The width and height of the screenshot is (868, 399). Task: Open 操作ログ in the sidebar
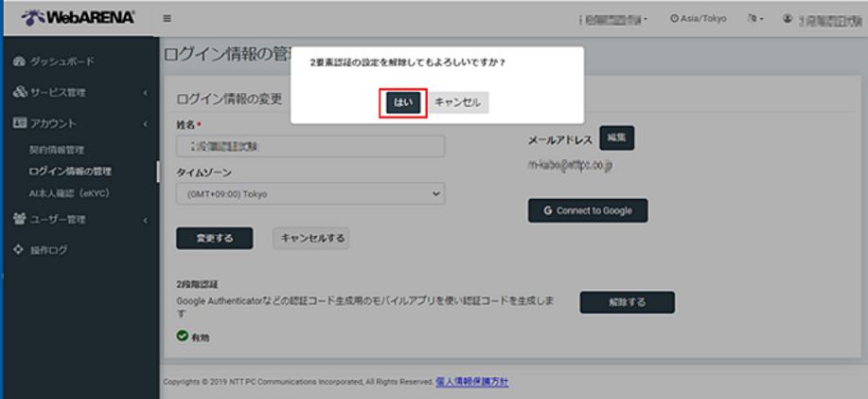point(48,250)
